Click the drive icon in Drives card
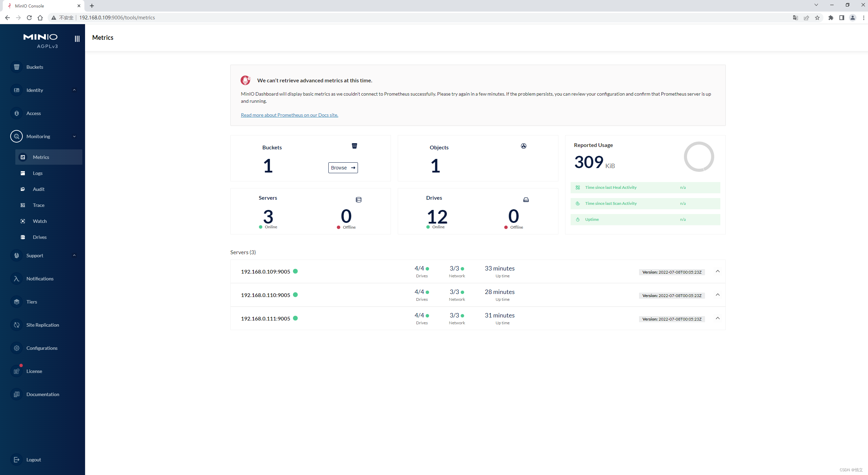 click(x=526, y=200)
